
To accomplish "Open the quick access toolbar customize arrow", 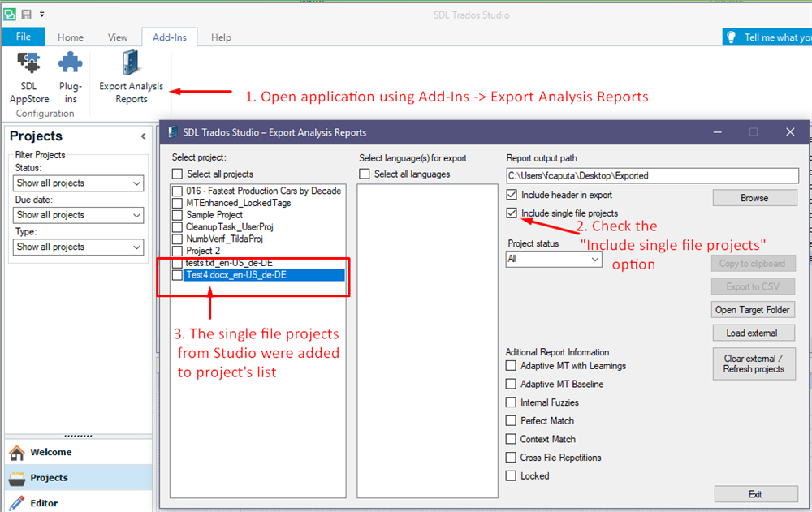I will 42,15.
